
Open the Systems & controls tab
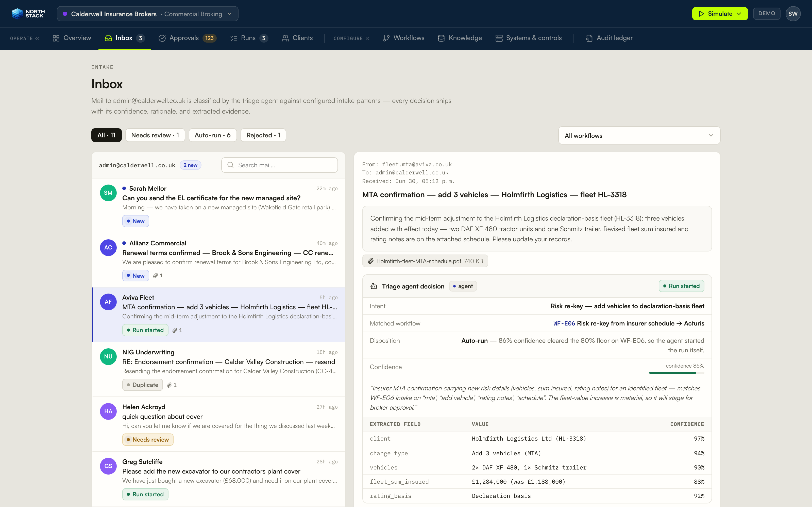coord(529,38)
